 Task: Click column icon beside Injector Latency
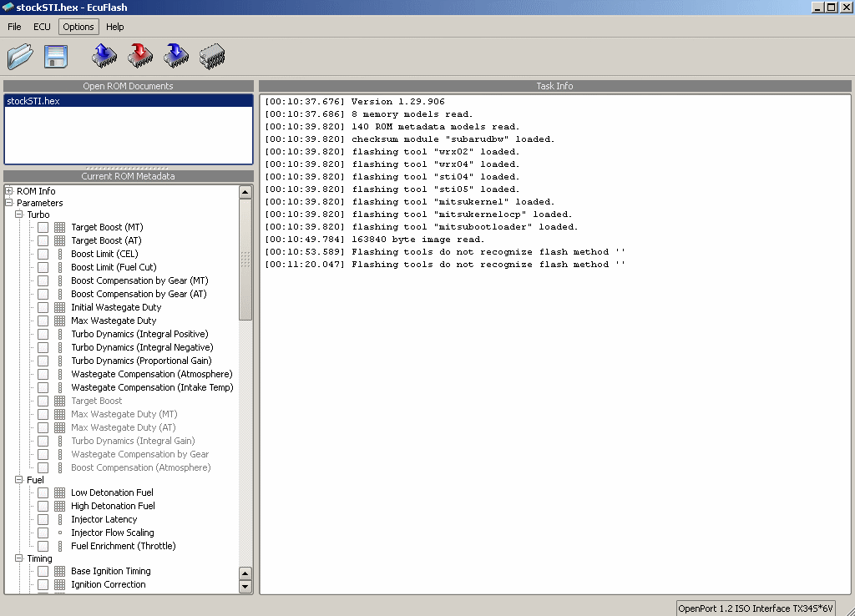[60, 519]
